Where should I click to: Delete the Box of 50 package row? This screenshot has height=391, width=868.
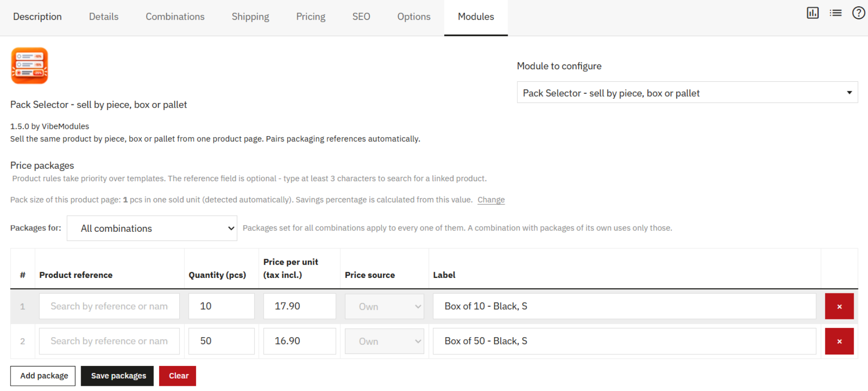[839, 341]
